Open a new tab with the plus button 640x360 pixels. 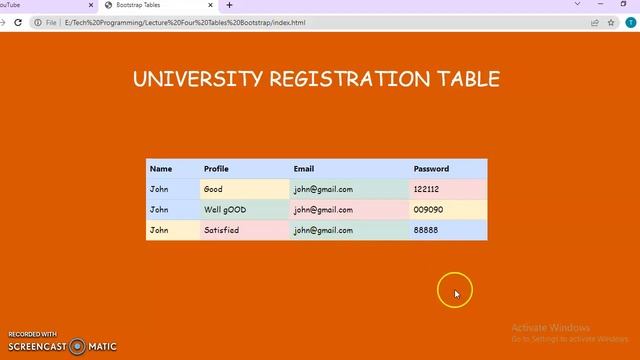(x=229, y=5)
